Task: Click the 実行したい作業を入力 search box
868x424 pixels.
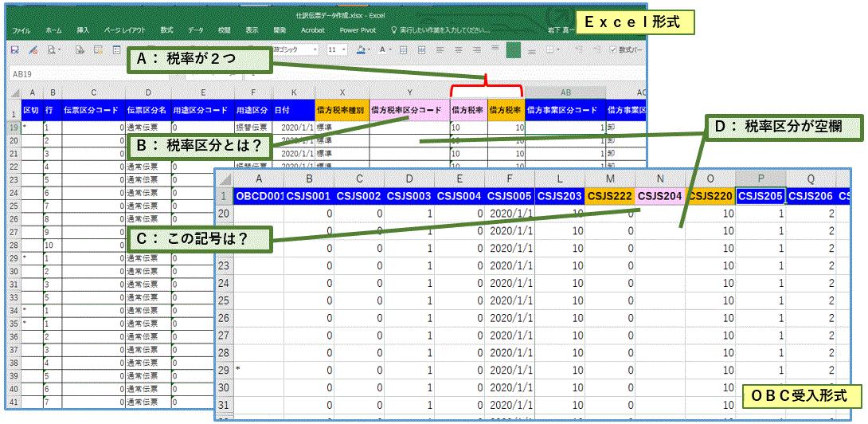Action: [444, 30]
